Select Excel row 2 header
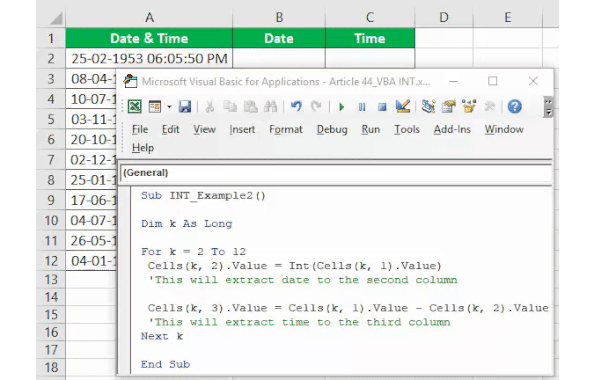594x380 pixels. pyautogui.click(x=51, y=59)
